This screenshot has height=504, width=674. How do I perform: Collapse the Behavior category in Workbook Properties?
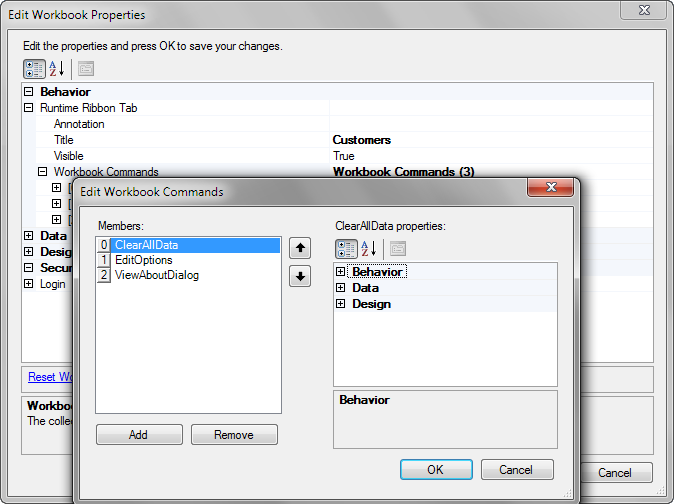28,92
